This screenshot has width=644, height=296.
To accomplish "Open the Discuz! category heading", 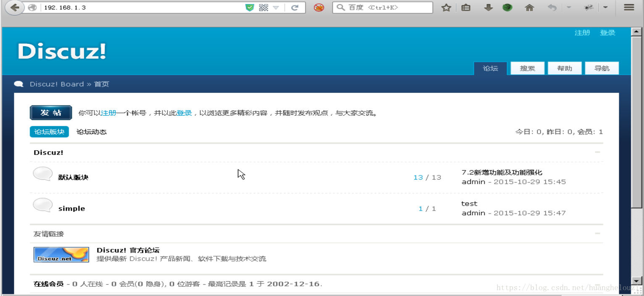I will [x=48, y=153].
